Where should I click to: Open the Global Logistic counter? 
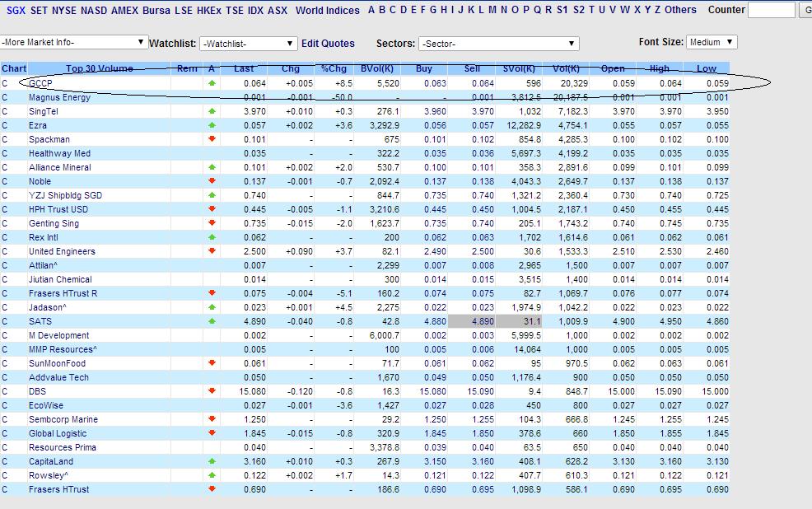58,433
